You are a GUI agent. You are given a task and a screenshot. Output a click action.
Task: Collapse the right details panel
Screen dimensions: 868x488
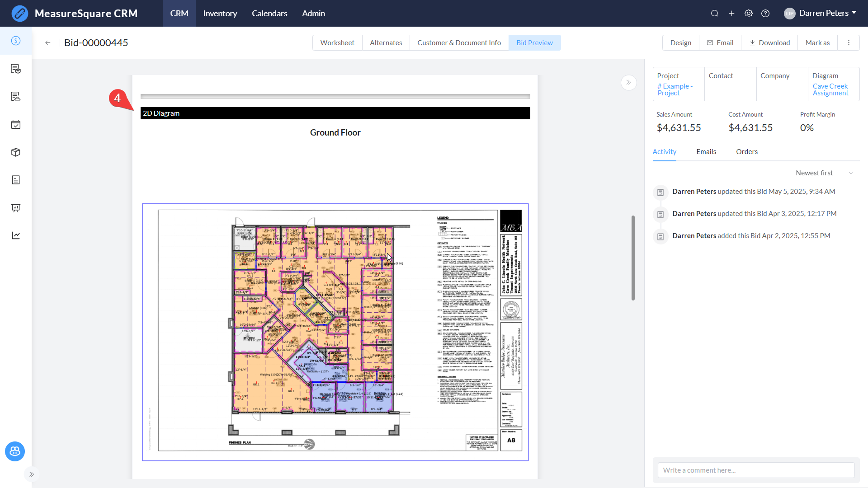tap(628, 82)
